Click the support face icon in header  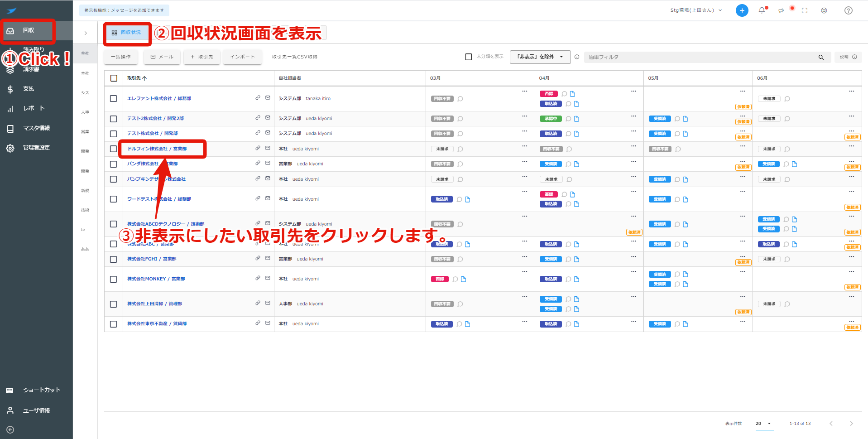824,10
